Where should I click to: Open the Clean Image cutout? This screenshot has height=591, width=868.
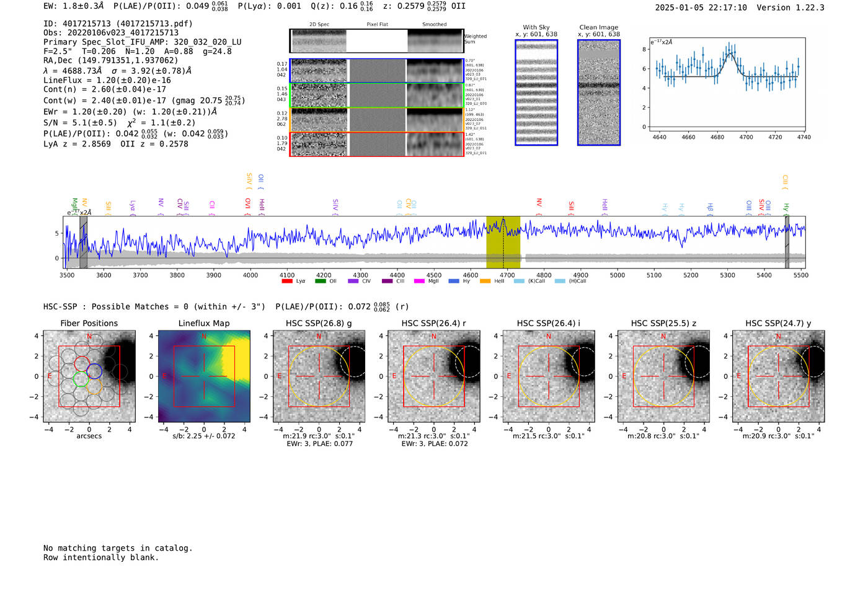click(x=599, y=92)
